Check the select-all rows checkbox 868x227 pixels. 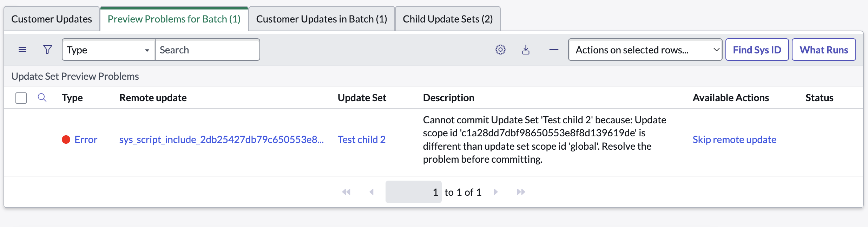pos(21,98)
